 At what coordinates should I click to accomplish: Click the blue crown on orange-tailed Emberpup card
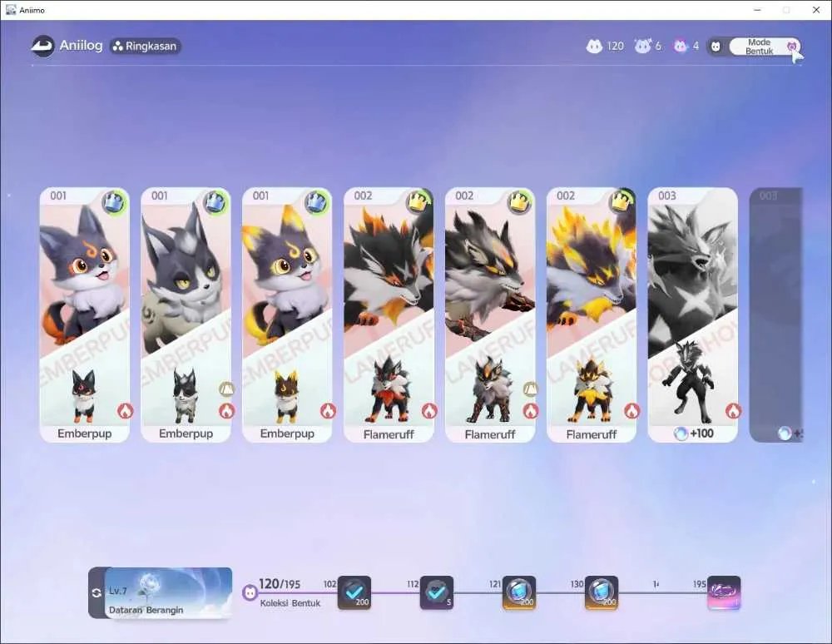coord(115,202)
